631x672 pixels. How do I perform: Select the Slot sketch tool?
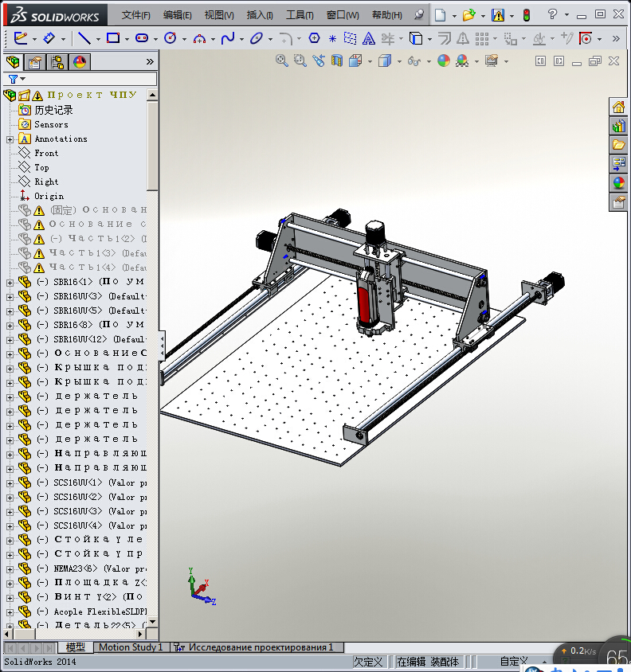coord(142,38)
